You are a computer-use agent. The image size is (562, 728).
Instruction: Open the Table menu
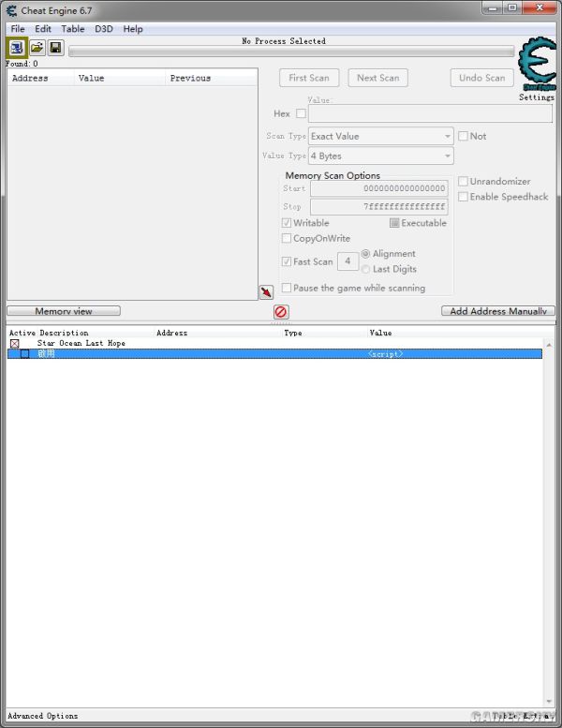tap(73, 29)
